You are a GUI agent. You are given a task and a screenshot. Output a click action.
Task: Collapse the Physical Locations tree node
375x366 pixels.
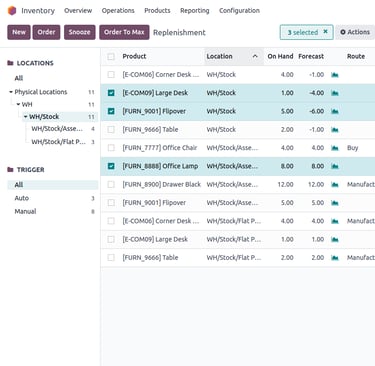tap(11, 92)
